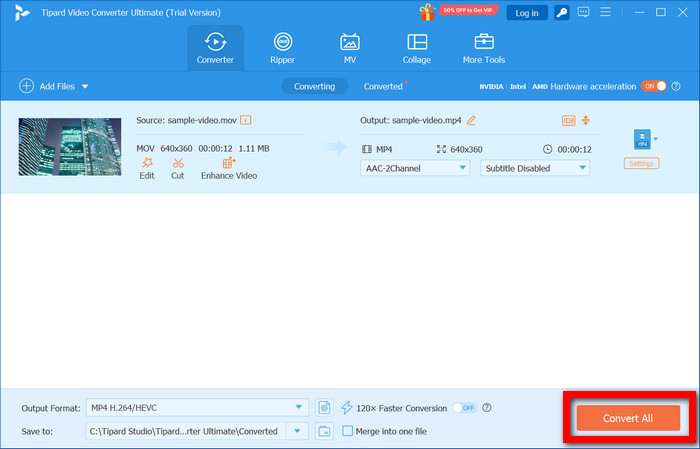Open the Subtitle Disabled dropdown
700x449 pixels.
[535, 168]
